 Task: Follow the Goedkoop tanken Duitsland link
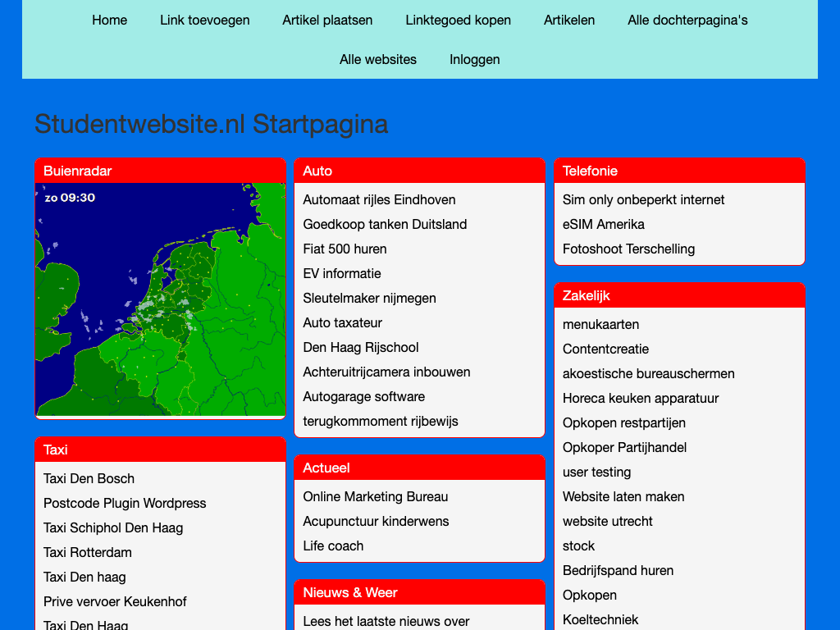tap(385, 224)
